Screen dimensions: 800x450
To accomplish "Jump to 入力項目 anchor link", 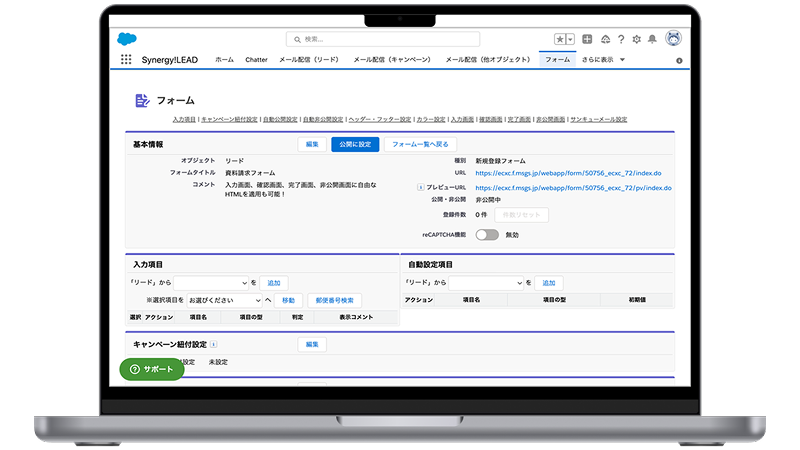I will 184,119.
